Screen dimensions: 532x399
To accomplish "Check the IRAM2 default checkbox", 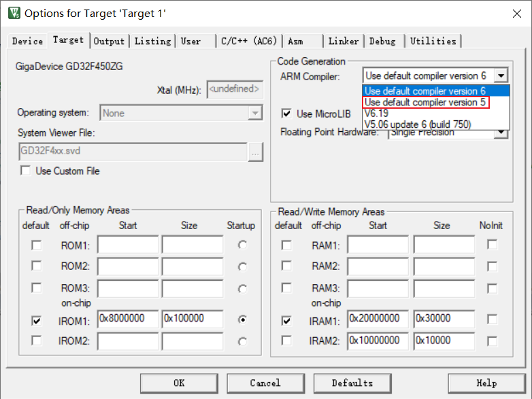I will click(286, 341).
